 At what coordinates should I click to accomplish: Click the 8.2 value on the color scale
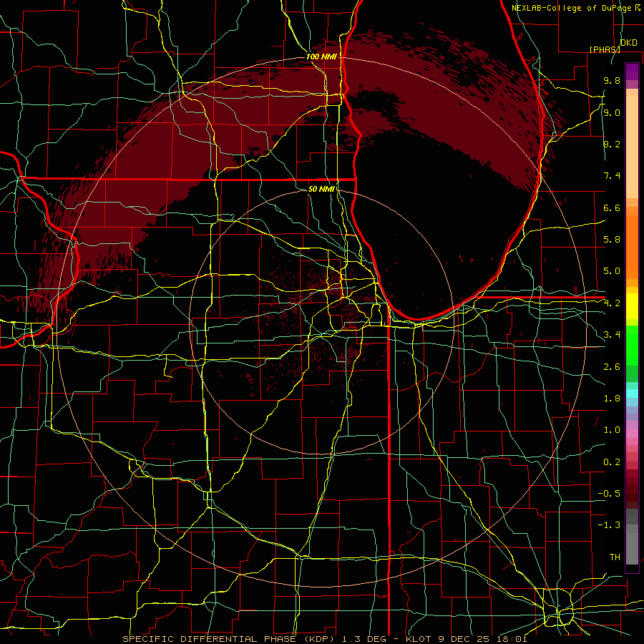pyautogui.click(x=612, y=144)
